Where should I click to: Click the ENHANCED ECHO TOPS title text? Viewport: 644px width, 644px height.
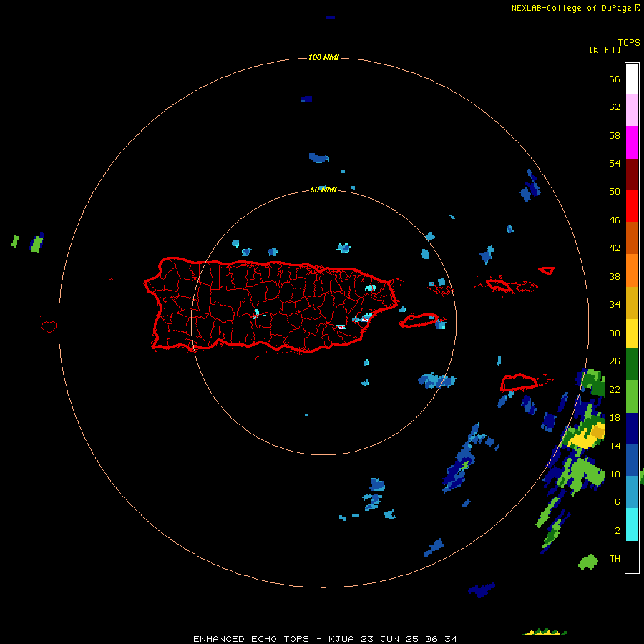(251, 639)
